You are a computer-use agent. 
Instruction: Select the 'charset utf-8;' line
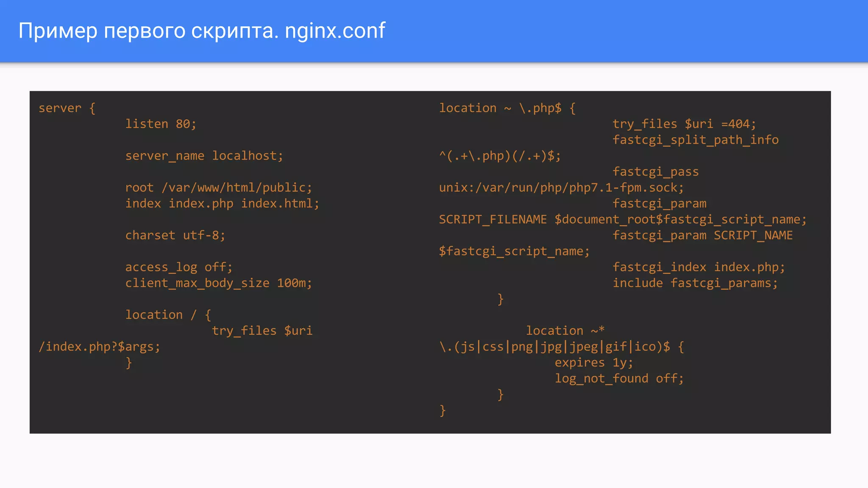click(175, 236)
